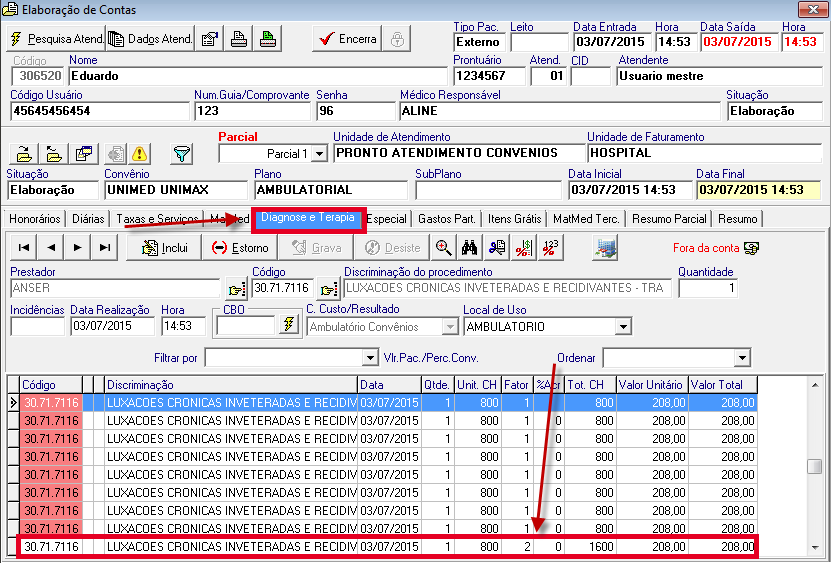Click the white printer icon
This screenshot has width=831, height=563.
click(238, 39)
